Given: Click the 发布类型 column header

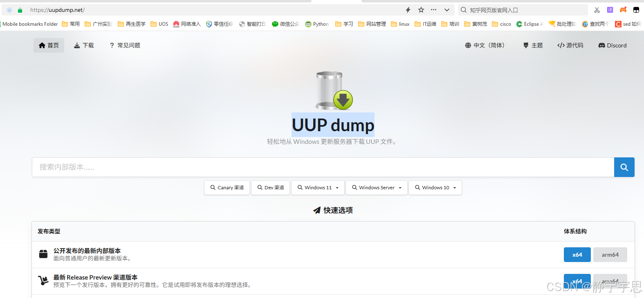Looking at the screenshot, I should pyautogui.click(x=49, y=231).
